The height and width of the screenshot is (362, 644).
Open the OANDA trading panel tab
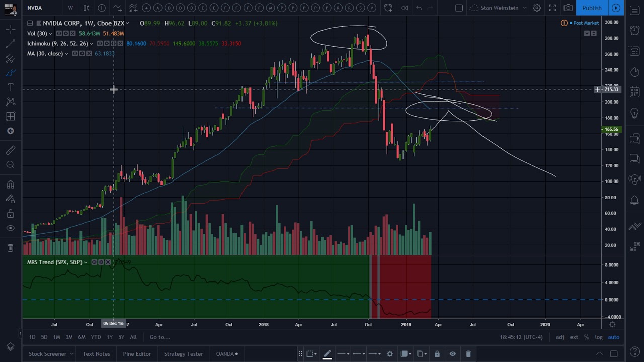tap(227, 354)
